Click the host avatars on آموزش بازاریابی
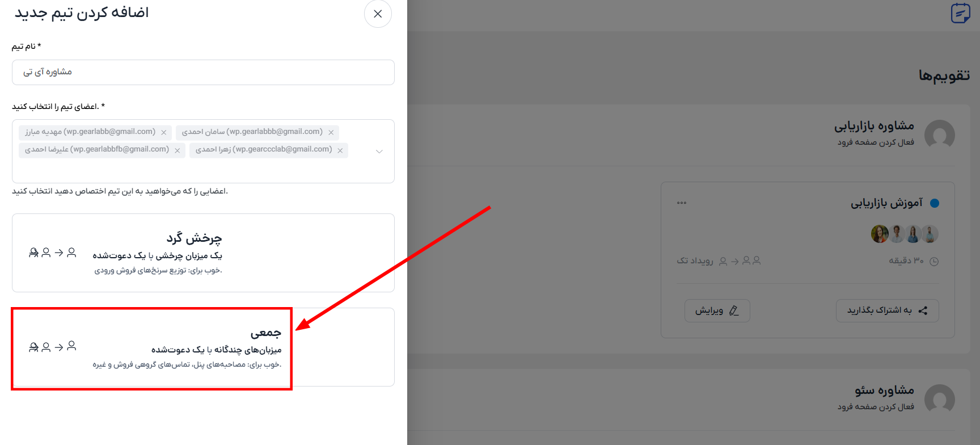 point(905,234)
